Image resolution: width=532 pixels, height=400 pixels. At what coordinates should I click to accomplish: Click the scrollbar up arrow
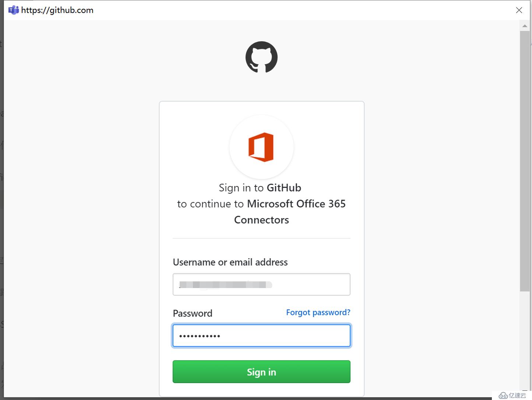(x=525, y=26)
